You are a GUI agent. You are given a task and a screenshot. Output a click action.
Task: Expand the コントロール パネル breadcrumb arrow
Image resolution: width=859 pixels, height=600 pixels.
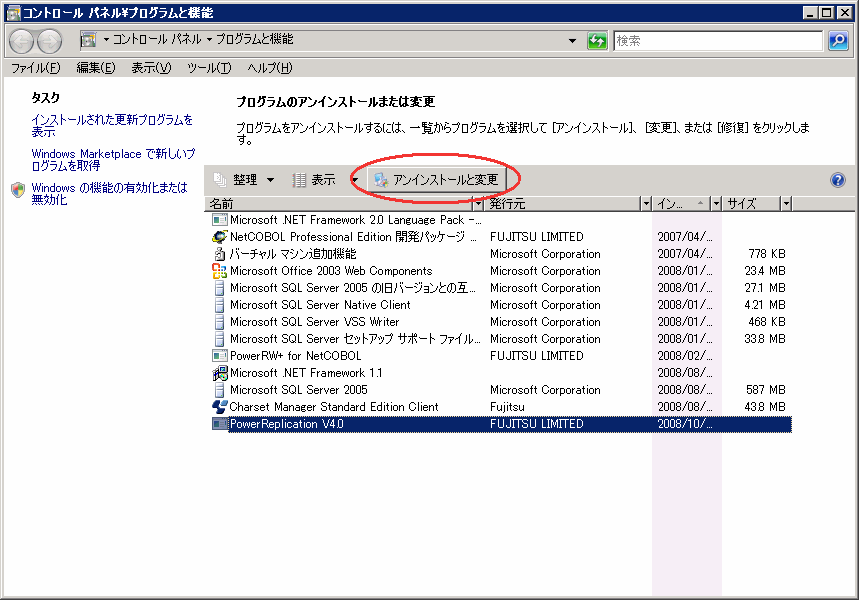(x=106, y=39)
